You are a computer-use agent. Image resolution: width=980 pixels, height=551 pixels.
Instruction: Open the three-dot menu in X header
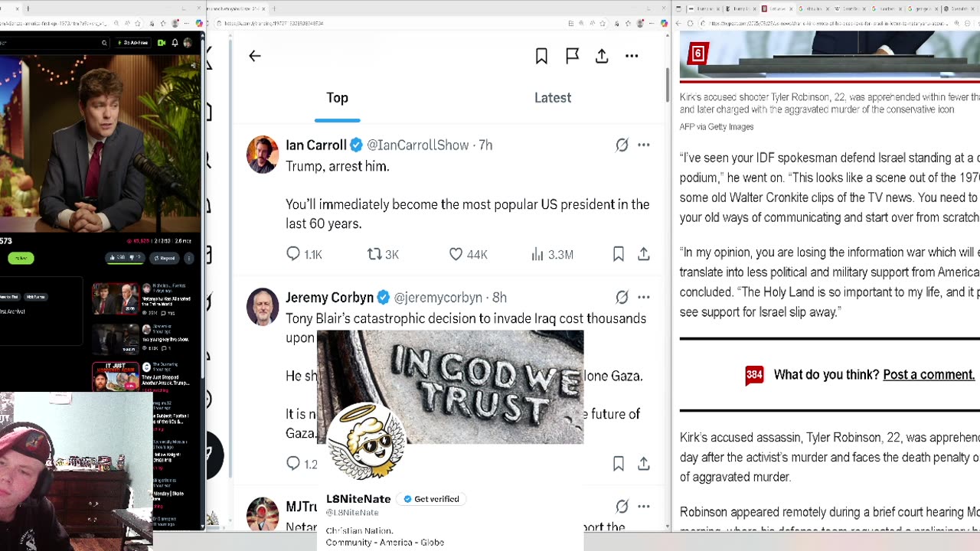coord(632,56)
